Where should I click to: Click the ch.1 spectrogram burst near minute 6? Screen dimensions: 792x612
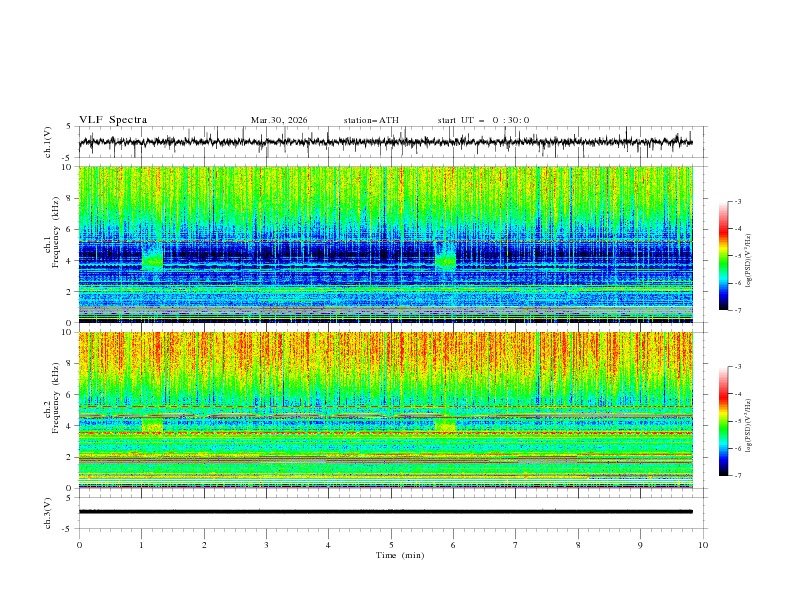coord(446,255)
